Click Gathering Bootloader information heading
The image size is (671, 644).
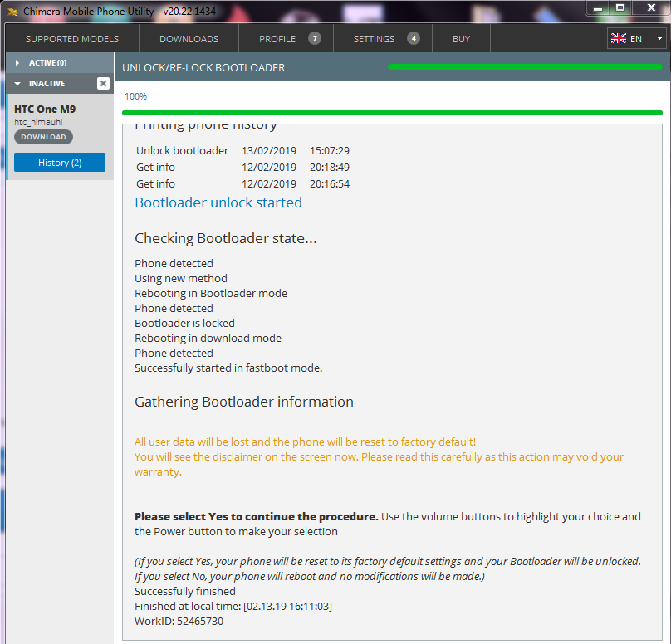pyautogui.click(x=244, y=402)
